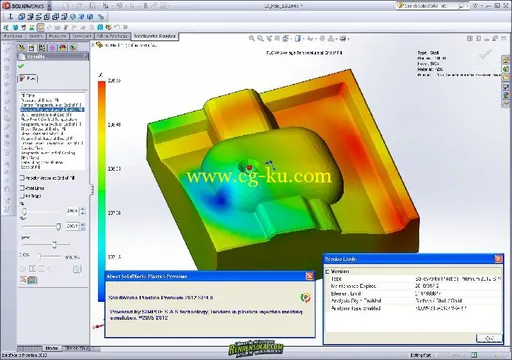Click the Previous View icon in view toolbar

tap(269, 39)
